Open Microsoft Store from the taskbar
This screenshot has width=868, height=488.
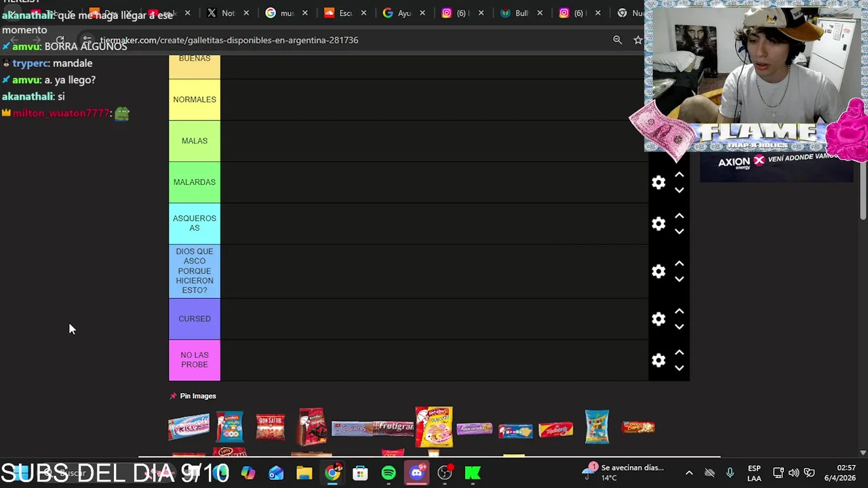[x=360, y=473]
